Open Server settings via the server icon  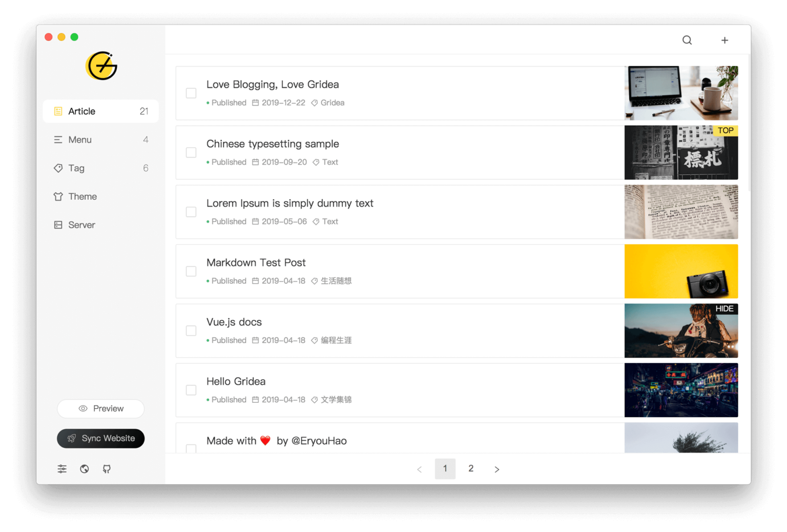(81, 224)
